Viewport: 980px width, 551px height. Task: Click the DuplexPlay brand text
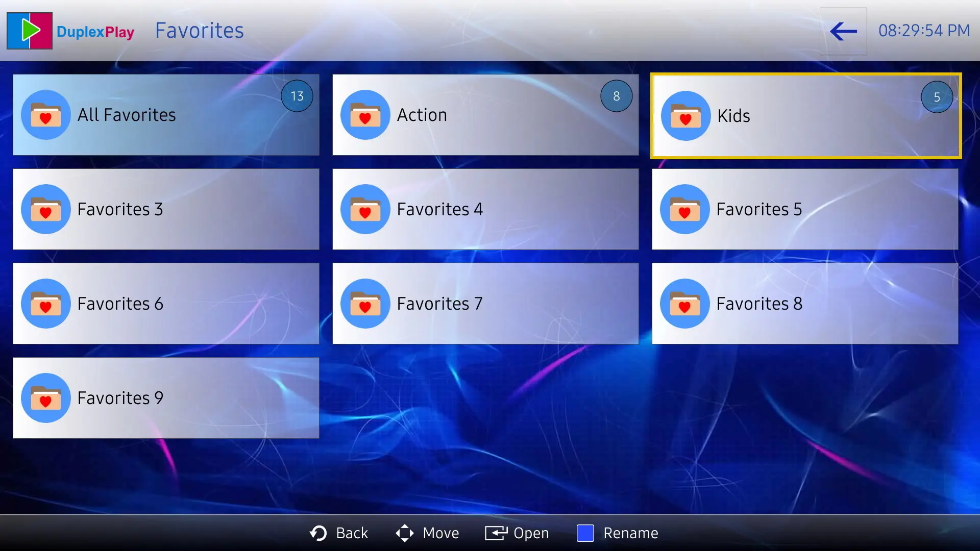pos(95,32)
